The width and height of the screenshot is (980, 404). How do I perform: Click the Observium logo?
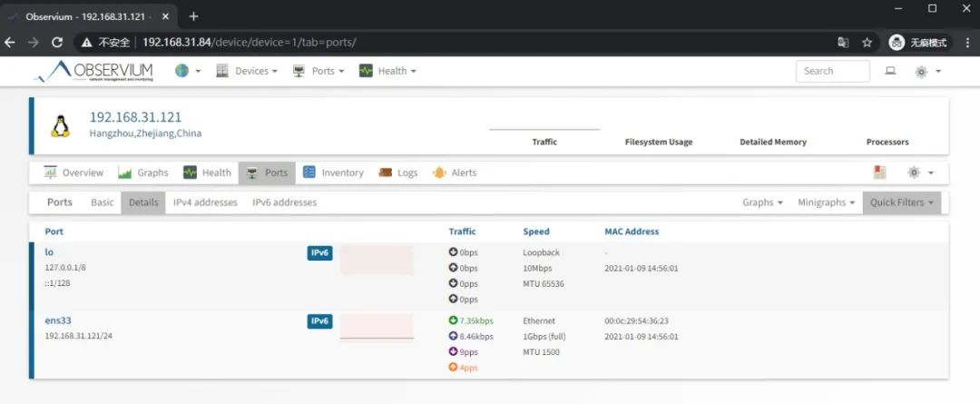click(x=93, y=72)
